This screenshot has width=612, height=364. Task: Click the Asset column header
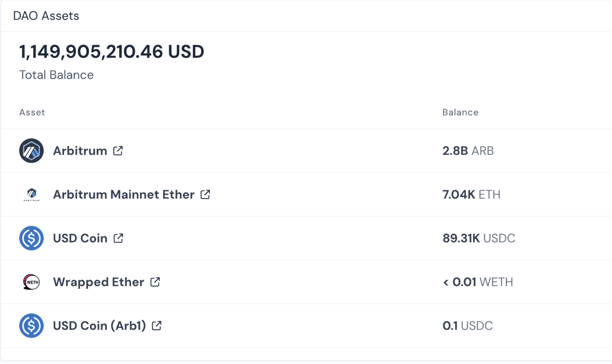[x=32, y=112]
